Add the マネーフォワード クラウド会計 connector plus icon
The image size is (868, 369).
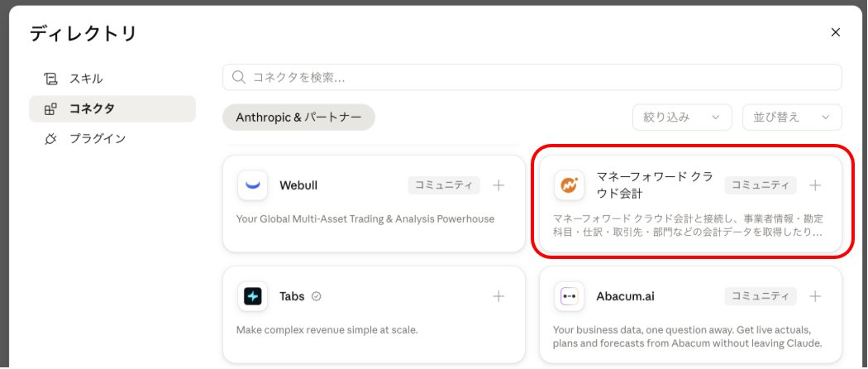[x=815, y=185]
